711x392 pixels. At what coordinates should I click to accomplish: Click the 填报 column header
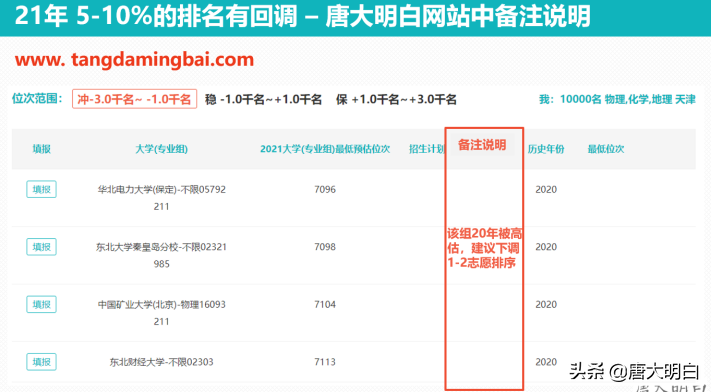(41, 149)
